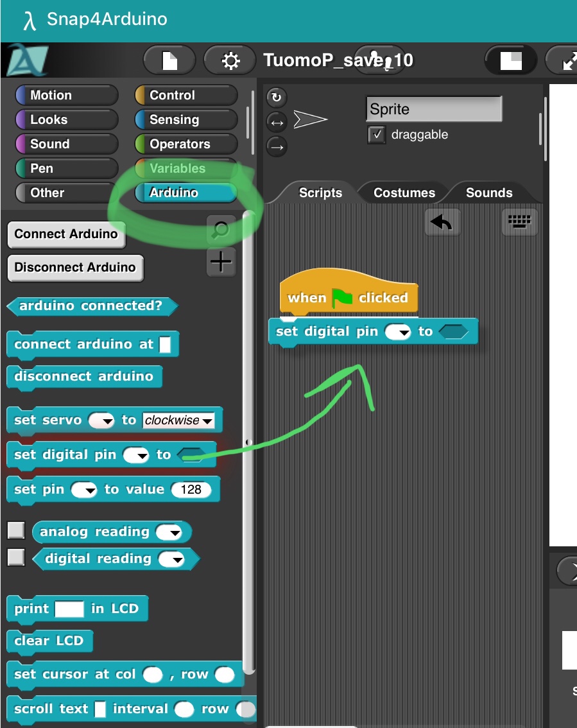Select the free rotation style icon
This screenshot has height=728, width=577.
pyautogui.click(x=276, y=98)
